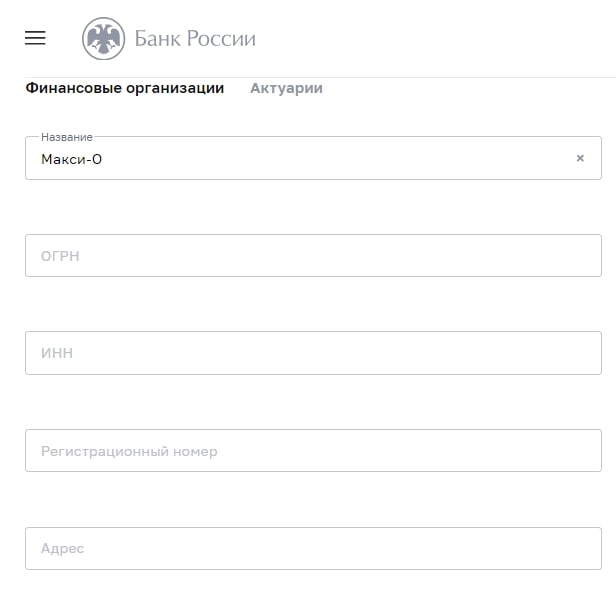The image size is (616, 595).
Task: Select the Финансовые организации tab
Action: [x=124, y=88]
